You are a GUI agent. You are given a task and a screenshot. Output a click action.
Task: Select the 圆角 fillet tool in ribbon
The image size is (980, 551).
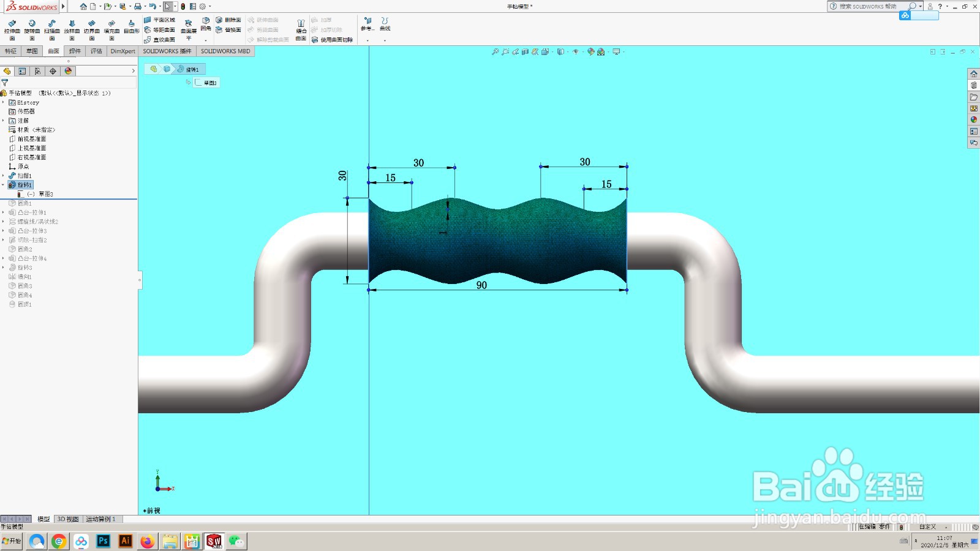point(206,24)
